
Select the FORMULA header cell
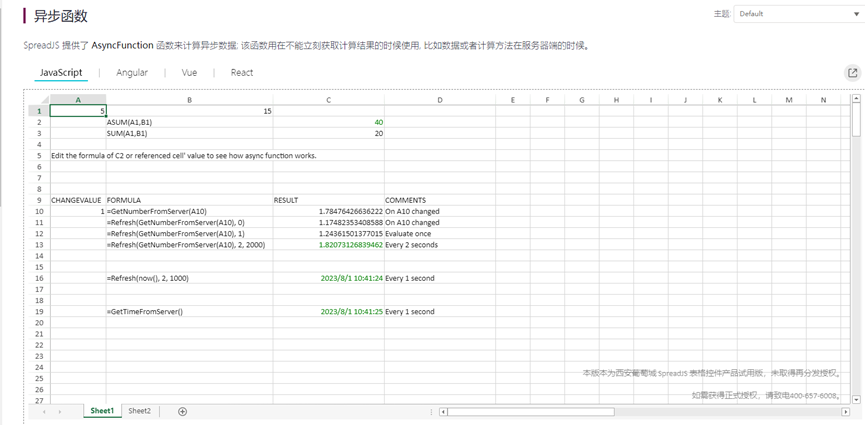(189, 200)
